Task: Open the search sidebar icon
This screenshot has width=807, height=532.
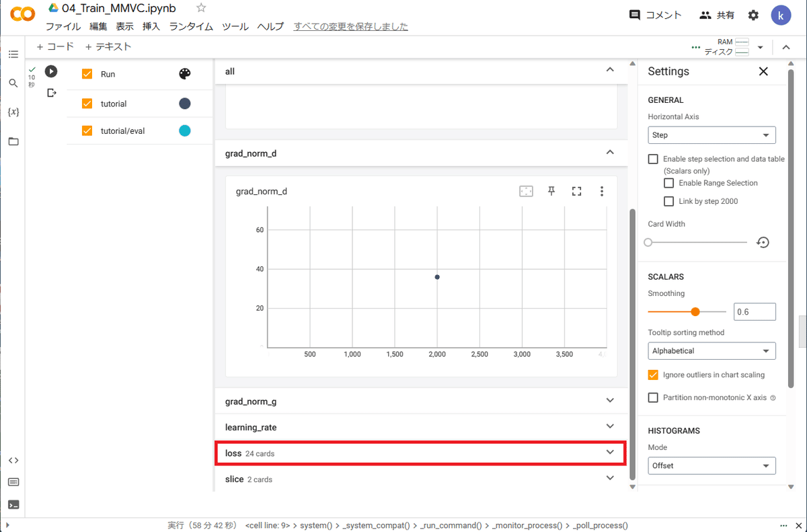Action: click(x=13, y=83)
